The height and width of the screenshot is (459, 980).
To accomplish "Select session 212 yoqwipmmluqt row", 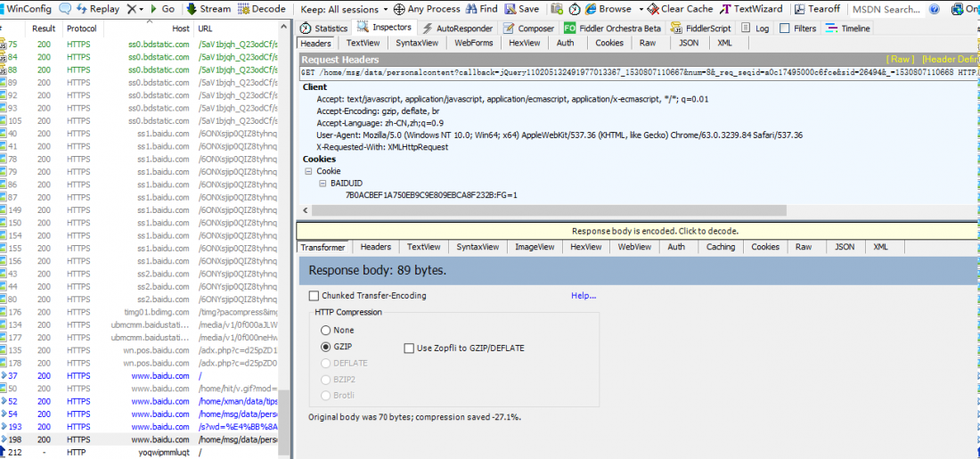I will 139,453.
